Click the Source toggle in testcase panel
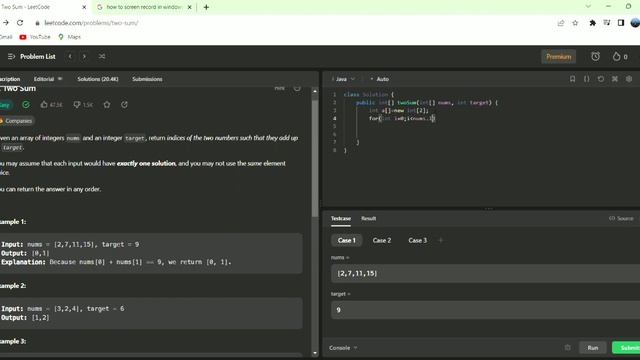 [621, 218]
